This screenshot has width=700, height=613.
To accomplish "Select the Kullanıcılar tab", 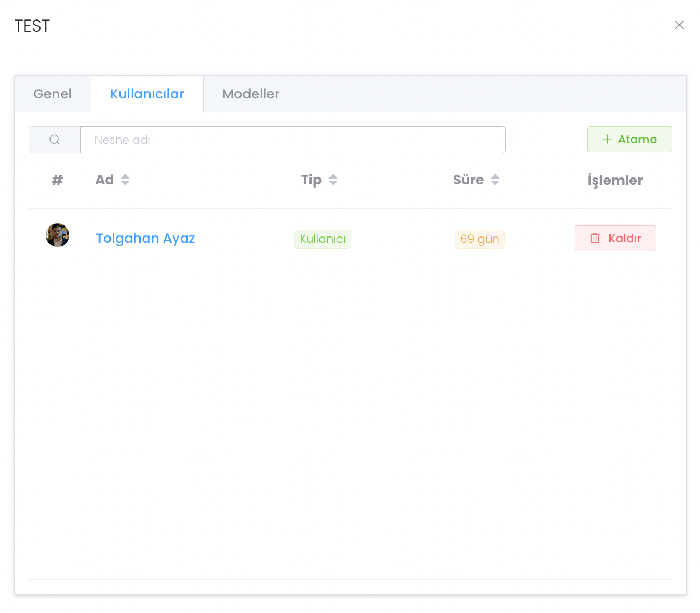I will [147, 94].
